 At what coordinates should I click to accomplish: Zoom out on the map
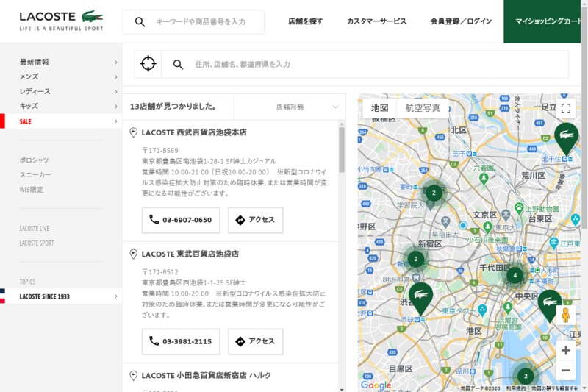[x=566, y=370]
